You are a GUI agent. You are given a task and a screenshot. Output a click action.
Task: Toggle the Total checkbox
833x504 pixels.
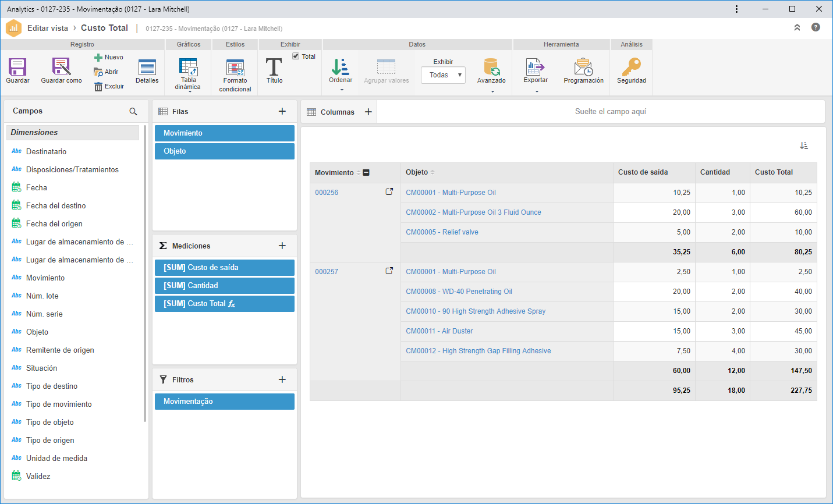click(296, 56)
